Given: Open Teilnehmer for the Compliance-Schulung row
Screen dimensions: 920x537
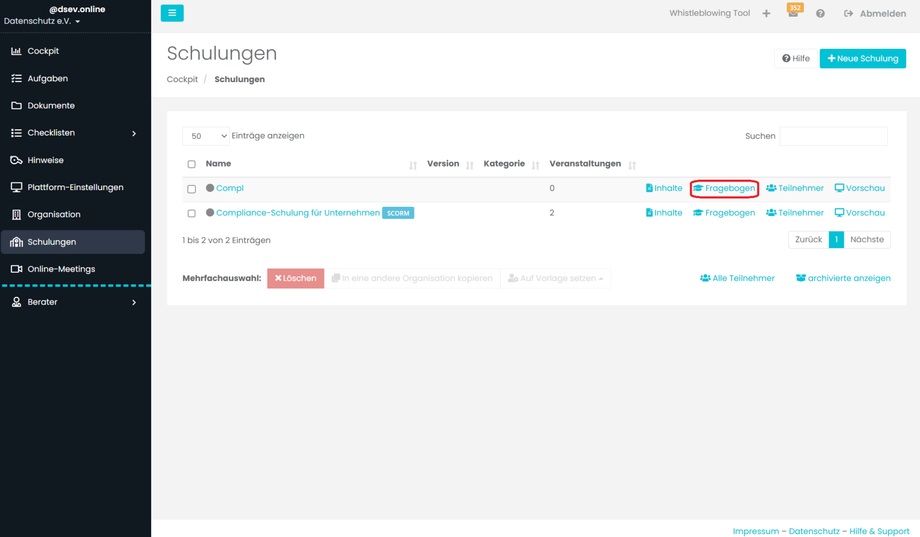Looking at the screenshot, I should click(795, 213).
